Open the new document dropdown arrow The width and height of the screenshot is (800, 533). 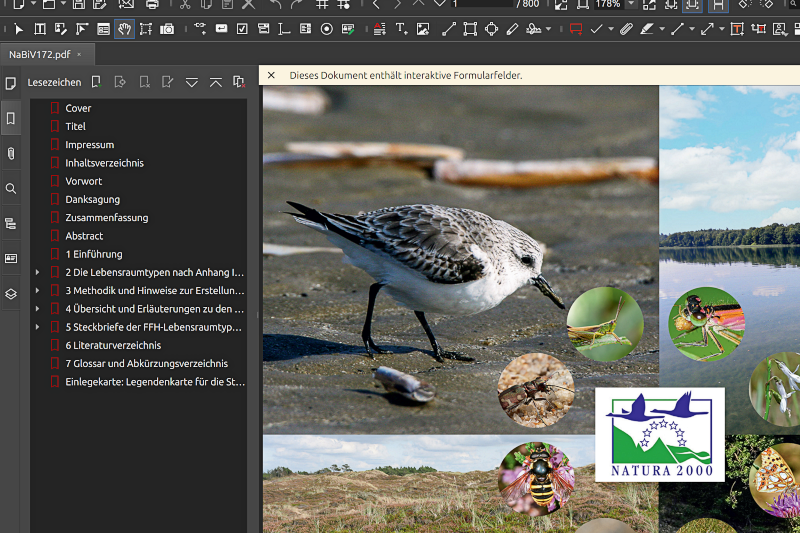[x=33, y=4]
